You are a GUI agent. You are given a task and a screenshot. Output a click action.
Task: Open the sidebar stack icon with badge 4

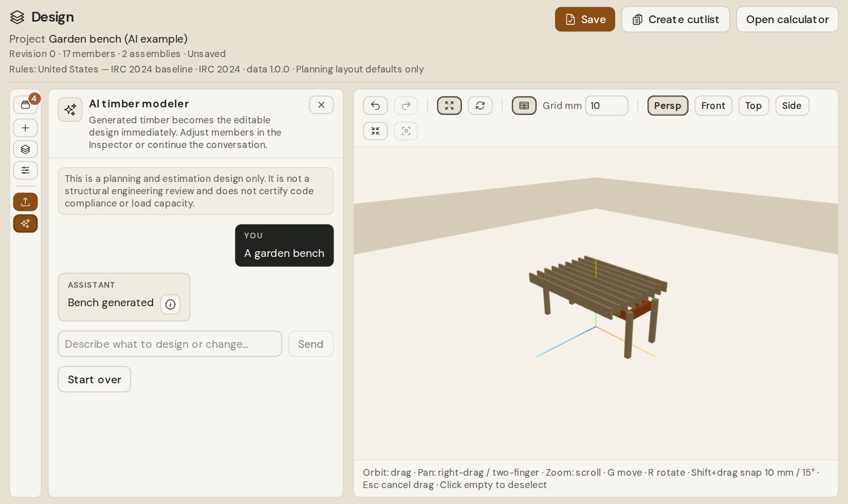(25, 105)
